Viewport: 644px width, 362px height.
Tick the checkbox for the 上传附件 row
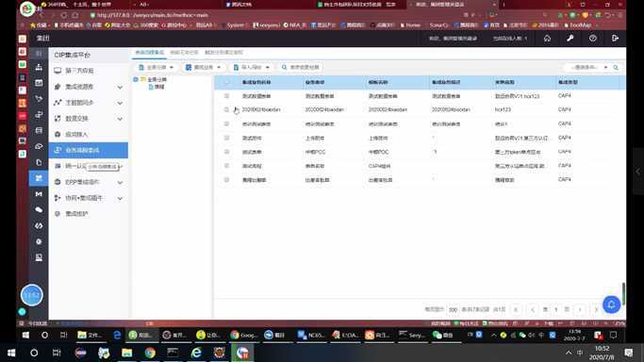226,138
